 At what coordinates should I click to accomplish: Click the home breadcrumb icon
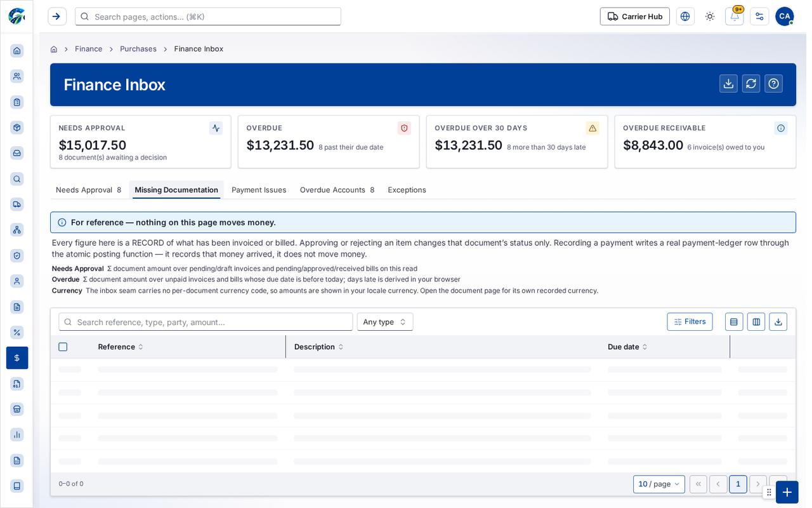[x=54, y=49]
